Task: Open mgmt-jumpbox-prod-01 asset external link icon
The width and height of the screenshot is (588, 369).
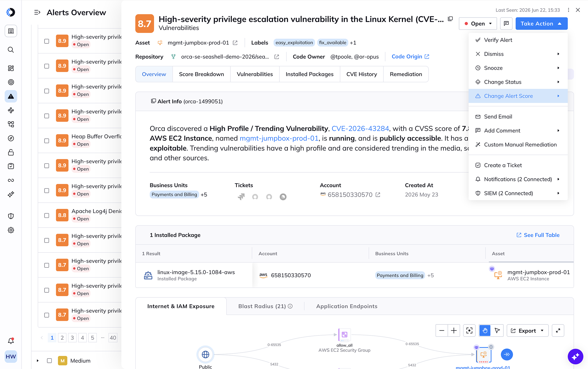Action: coord(235,43)
